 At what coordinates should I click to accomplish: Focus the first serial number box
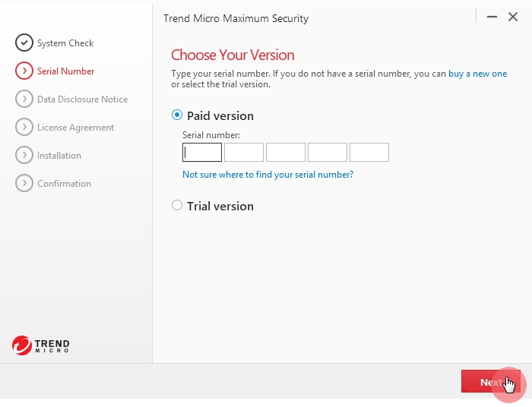tap(202, 152)
